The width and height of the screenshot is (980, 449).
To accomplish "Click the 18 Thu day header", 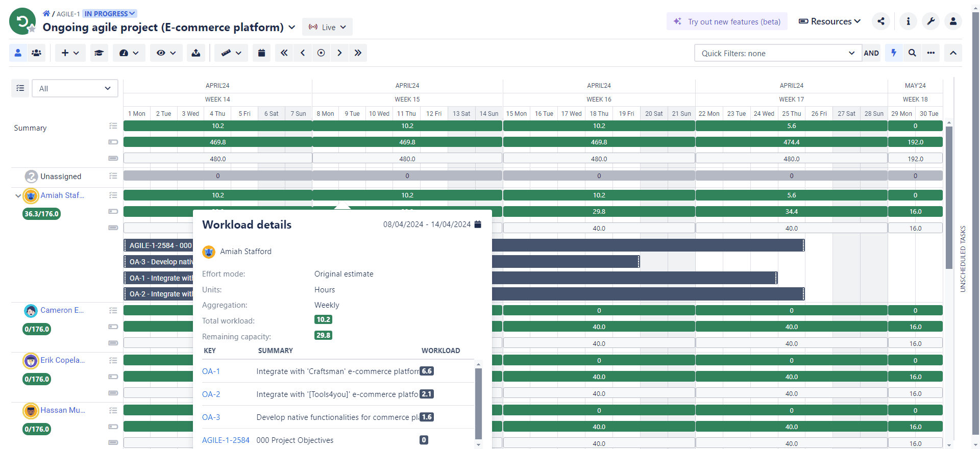I will click(599, 114).
